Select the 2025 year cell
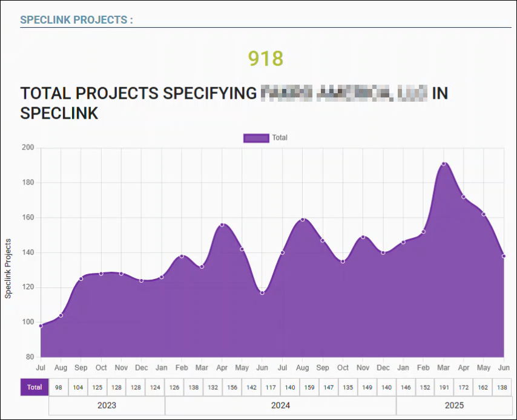 coord(455,405)
